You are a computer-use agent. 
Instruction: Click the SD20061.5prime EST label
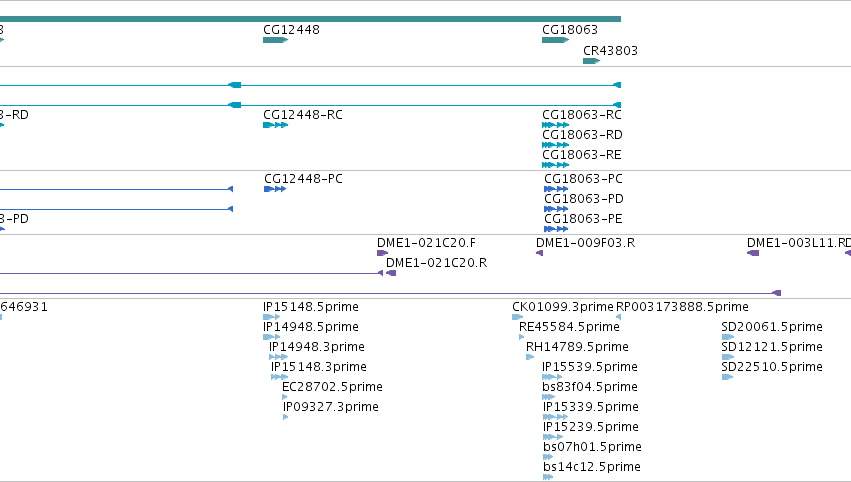(772, 327)
